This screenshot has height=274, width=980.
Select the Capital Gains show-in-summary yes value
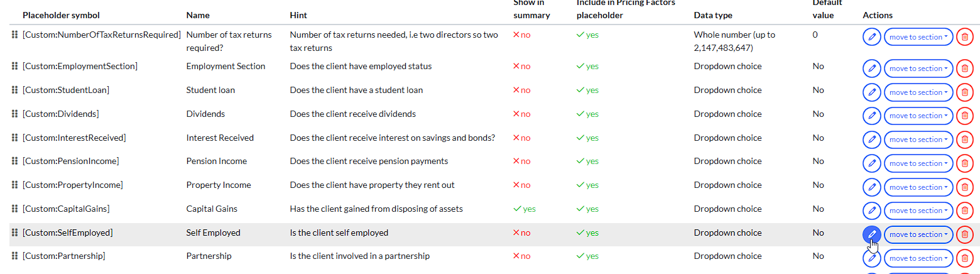click(525, 209)
